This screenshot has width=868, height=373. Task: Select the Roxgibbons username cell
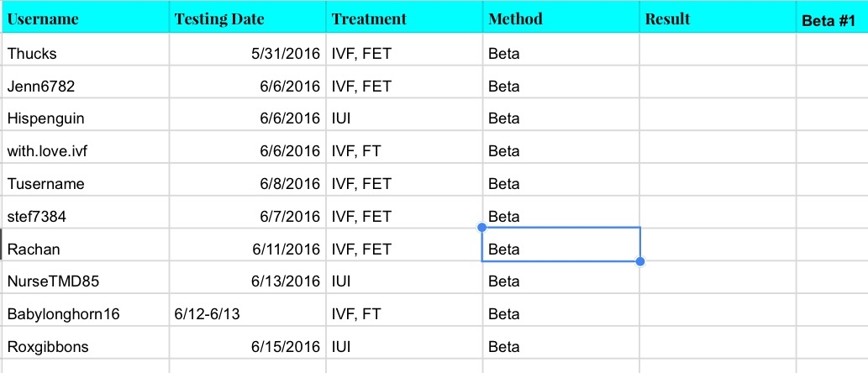click(85, 346)
